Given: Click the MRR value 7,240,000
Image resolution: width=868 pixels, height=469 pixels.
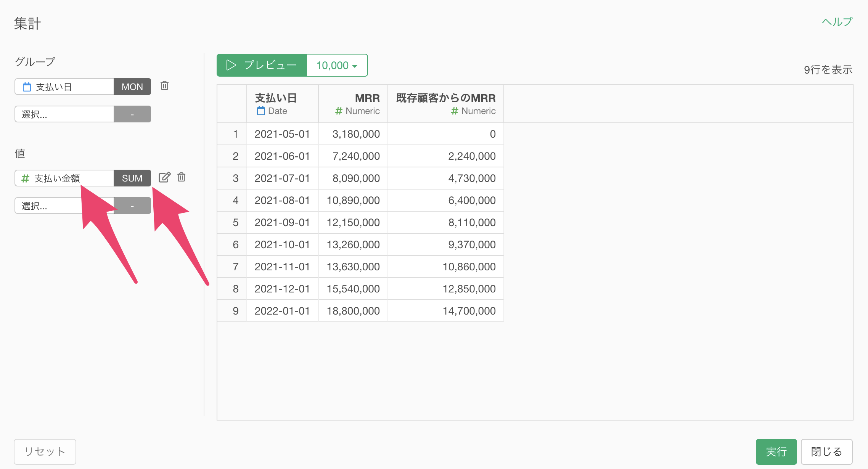Looking at the screenshot, I should 353,156.
